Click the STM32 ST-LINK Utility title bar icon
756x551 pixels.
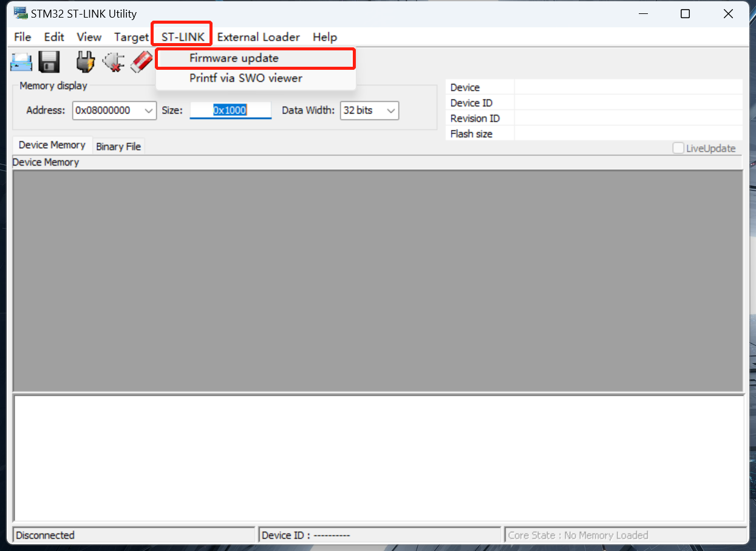(21, 13)
